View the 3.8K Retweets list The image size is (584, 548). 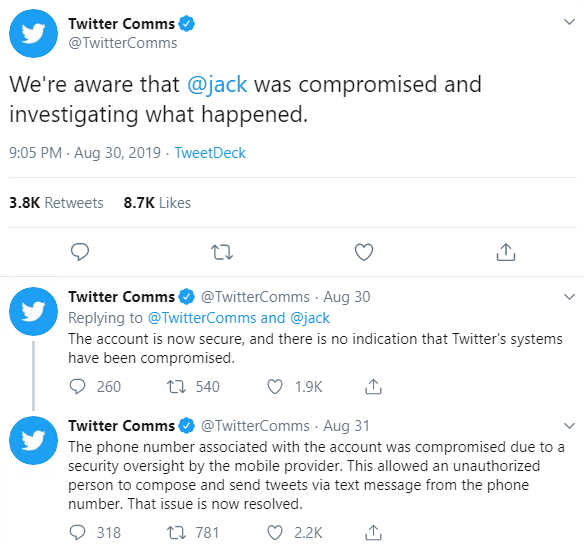tap(56, 203)
